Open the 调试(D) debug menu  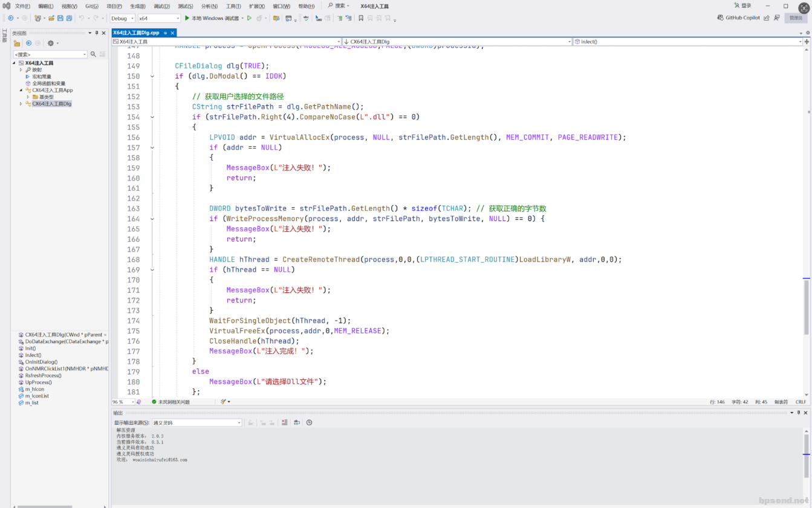[161, 6]
